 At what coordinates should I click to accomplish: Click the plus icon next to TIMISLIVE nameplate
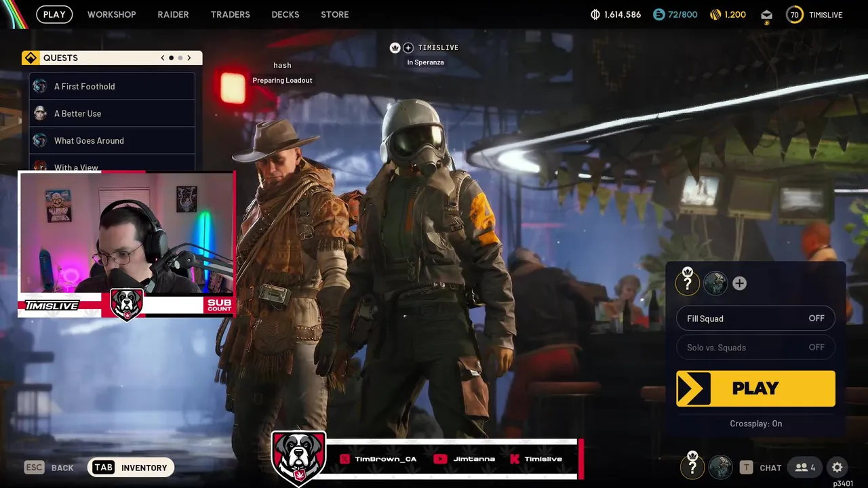click(x=408, y=47)
